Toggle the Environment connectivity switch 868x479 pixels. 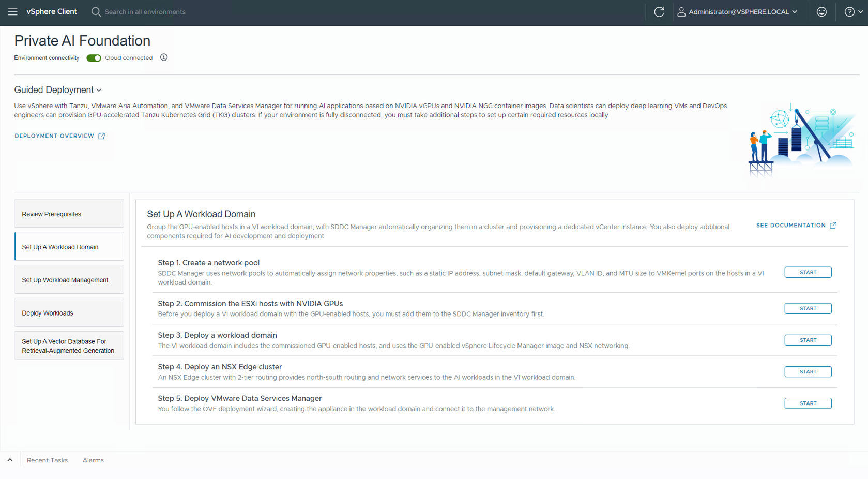click(94, 58)
